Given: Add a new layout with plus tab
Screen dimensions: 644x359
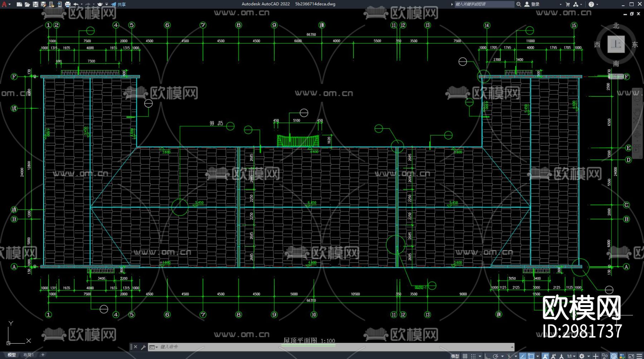Looking at the screenshot, I should pyautogui.click(x=43, y=355).
